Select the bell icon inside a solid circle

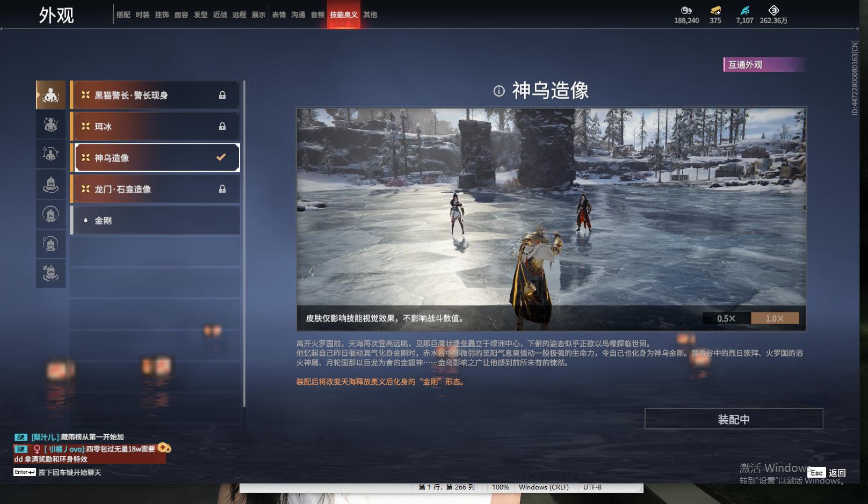click(x=50, y=214)
